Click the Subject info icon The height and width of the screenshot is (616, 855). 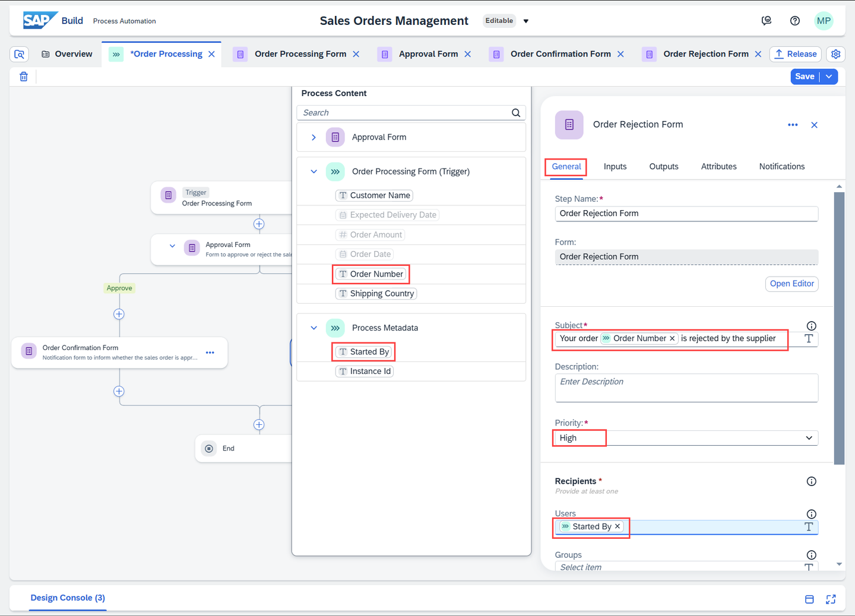click(x=812, y=326)
